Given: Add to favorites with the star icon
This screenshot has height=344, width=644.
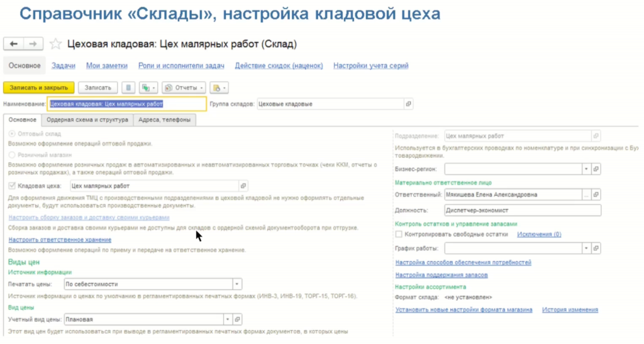Looking at the screenshot, I should click(55, 44).
